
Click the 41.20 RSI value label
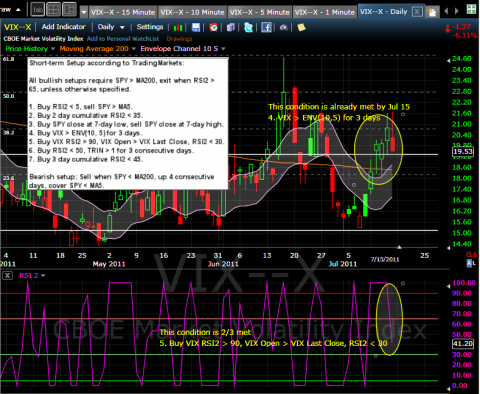click(x=463, y=344)
